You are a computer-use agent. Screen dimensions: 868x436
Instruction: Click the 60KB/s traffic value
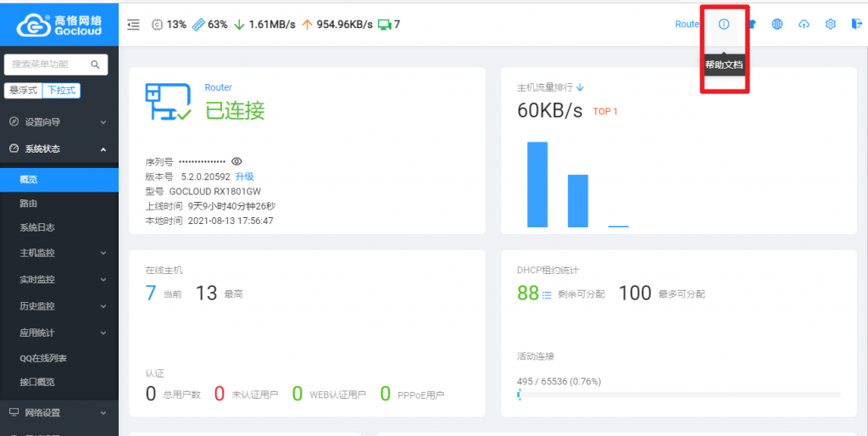click(x=549, y=111)
